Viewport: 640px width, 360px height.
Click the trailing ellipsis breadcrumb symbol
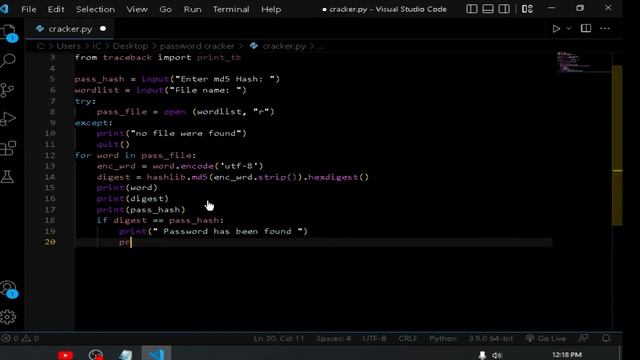coord(321,47)
